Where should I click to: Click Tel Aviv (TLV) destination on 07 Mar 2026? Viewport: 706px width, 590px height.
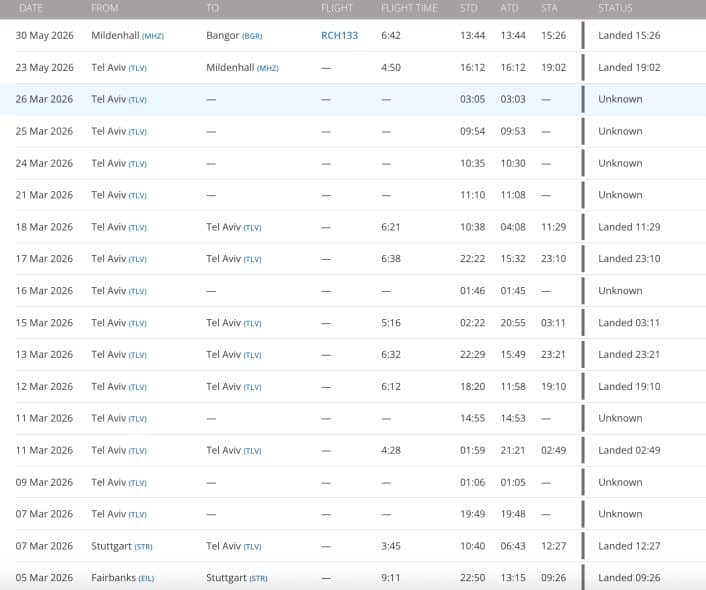coord(234,546)
